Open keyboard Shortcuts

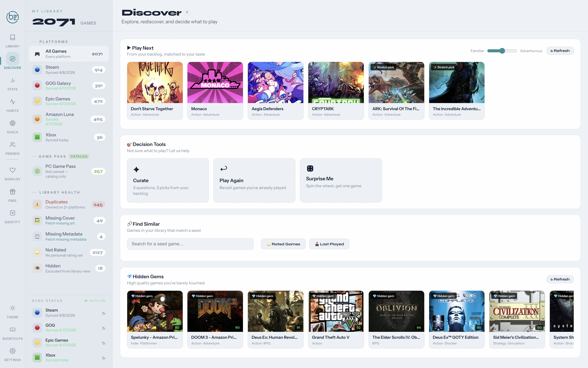pyautogui.click(x=12, y=333)
